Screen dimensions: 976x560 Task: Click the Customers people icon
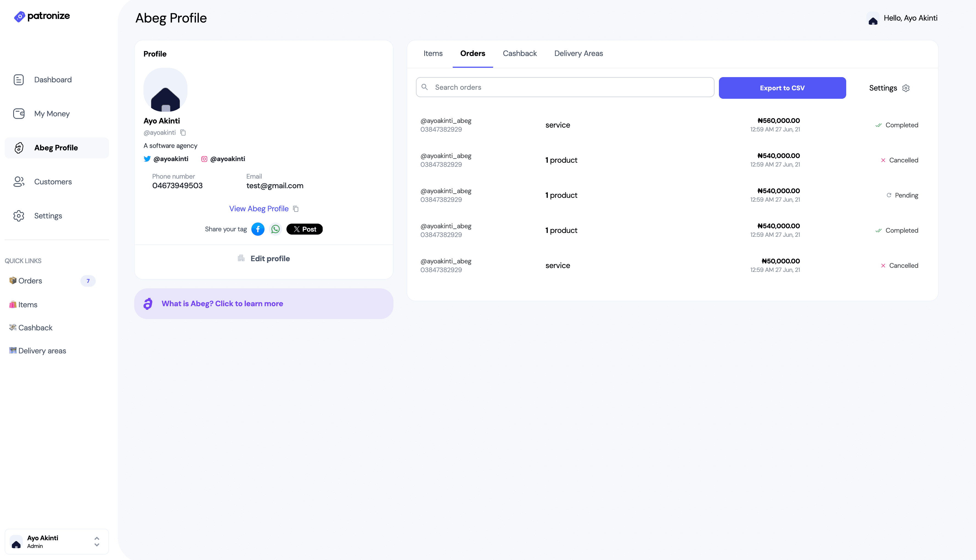coord(18,182)
